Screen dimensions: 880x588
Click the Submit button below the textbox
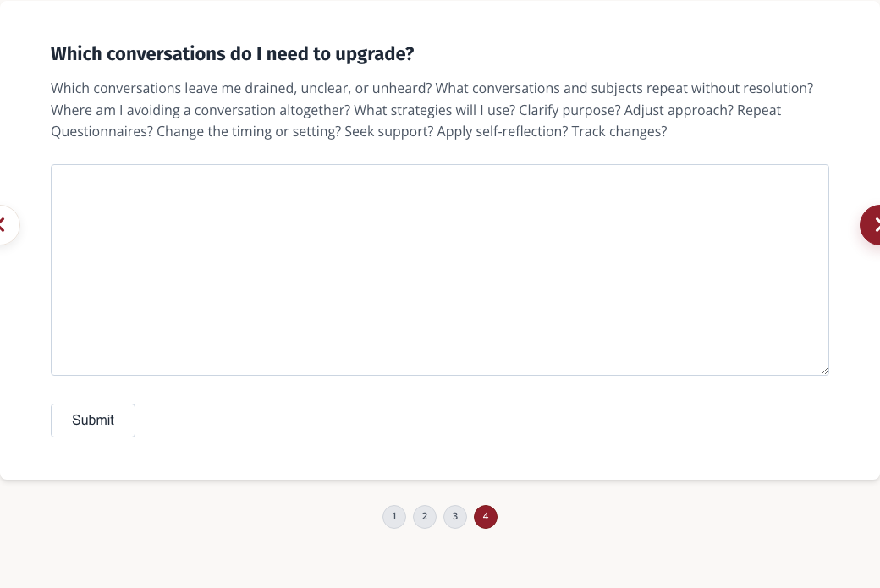click(x=93, y=420)
